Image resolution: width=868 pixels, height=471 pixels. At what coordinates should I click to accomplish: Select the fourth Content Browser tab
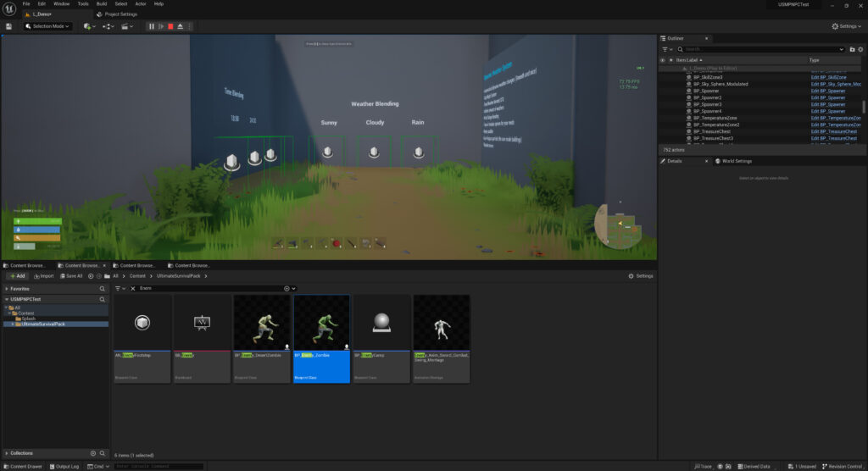coord(189,266)
